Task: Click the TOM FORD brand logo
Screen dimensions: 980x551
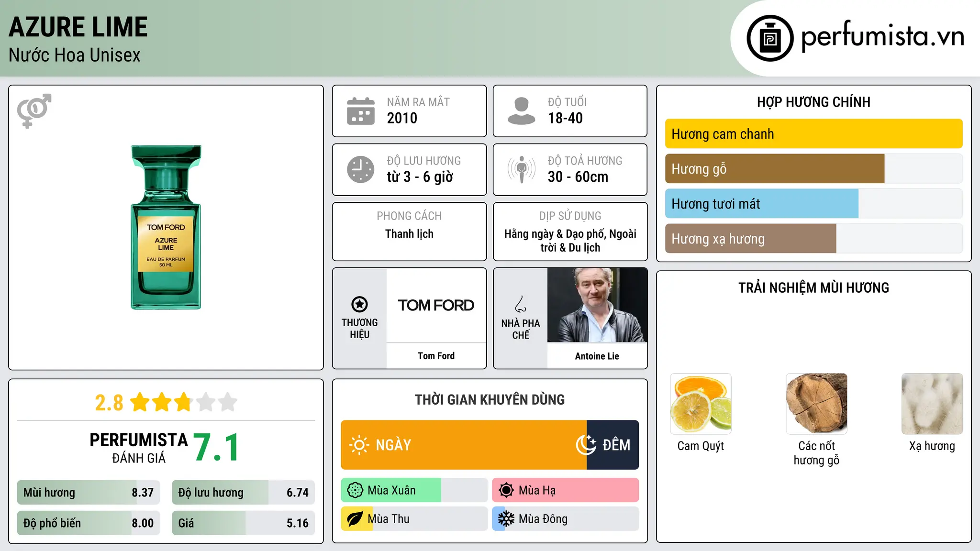Action: pos(436,305)
